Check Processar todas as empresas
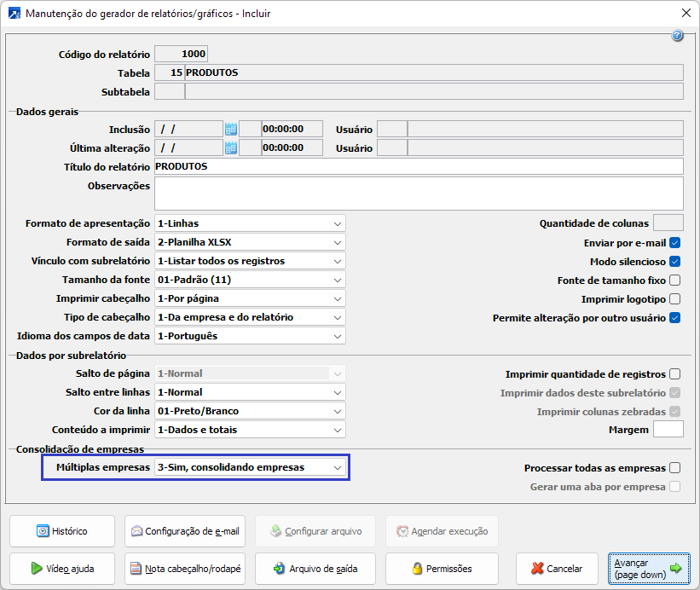700x590 pixels. tap(674, 468)
